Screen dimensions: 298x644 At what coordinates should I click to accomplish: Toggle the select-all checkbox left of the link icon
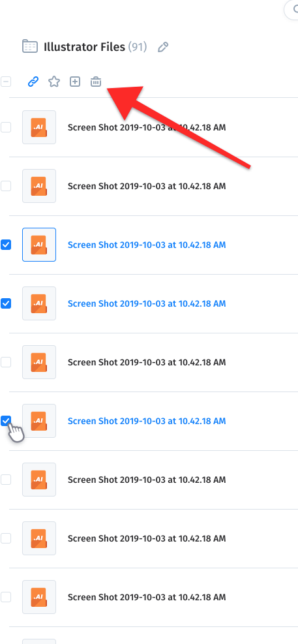pos(6,82)
